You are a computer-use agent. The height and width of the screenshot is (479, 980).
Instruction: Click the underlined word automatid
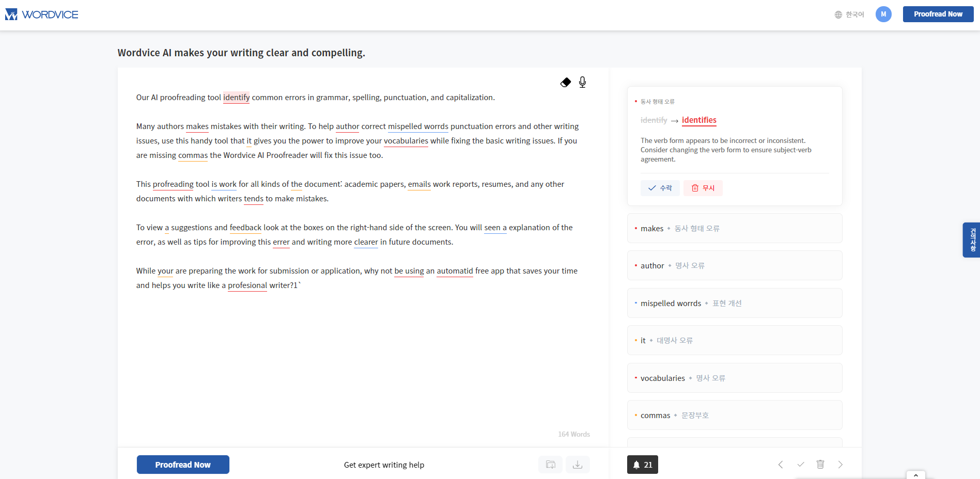(x=455, y=271)
